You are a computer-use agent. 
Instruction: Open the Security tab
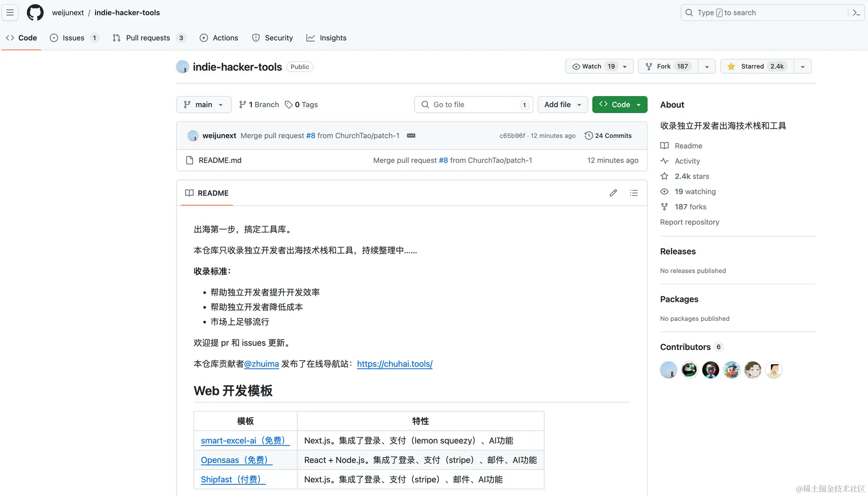(273, 38)
